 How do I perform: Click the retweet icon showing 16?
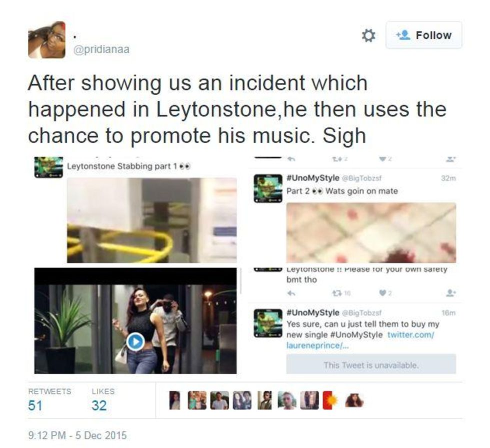coord(341,293)
